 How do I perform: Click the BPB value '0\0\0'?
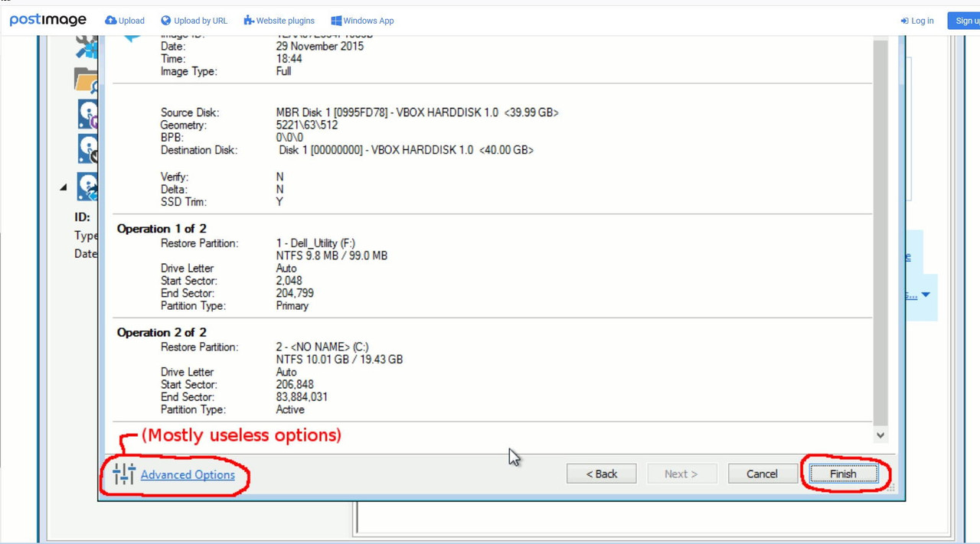pos(289,138)
